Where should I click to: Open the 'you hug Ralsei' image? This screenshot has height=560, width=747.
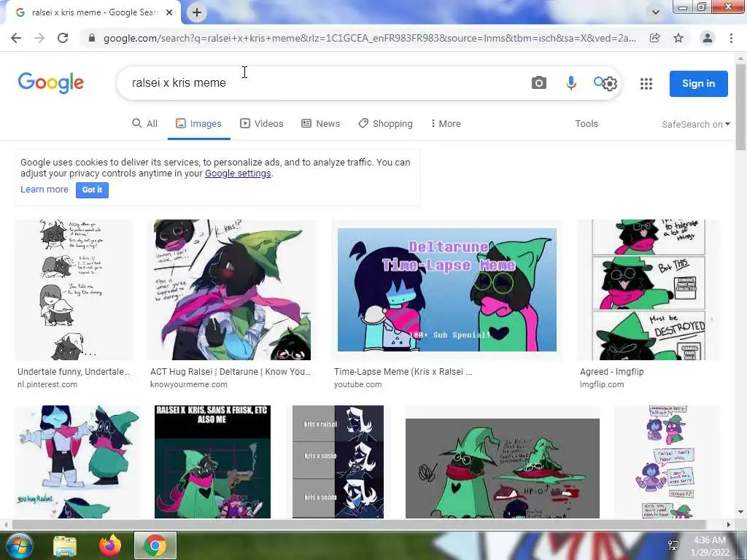coord(77,462)
